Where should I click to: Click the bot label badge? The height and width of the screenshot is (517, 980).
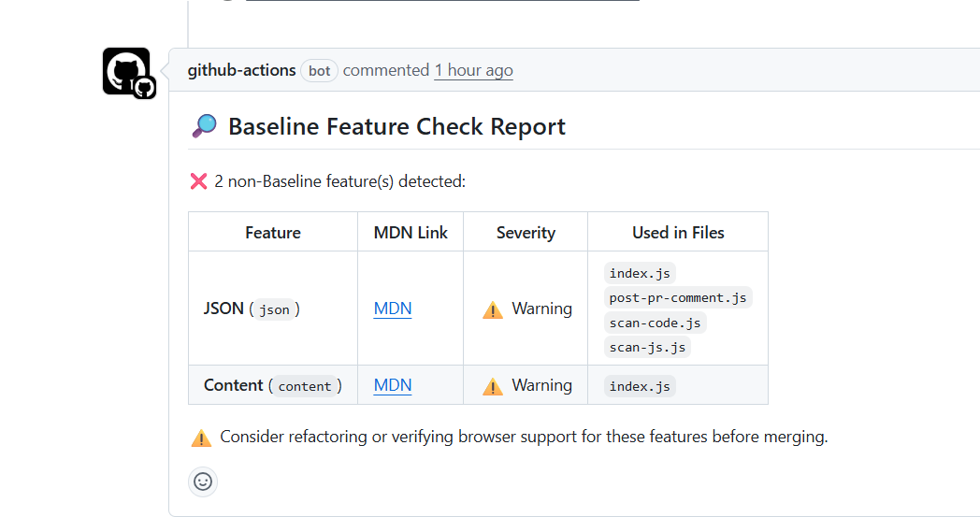pos(320,71)
